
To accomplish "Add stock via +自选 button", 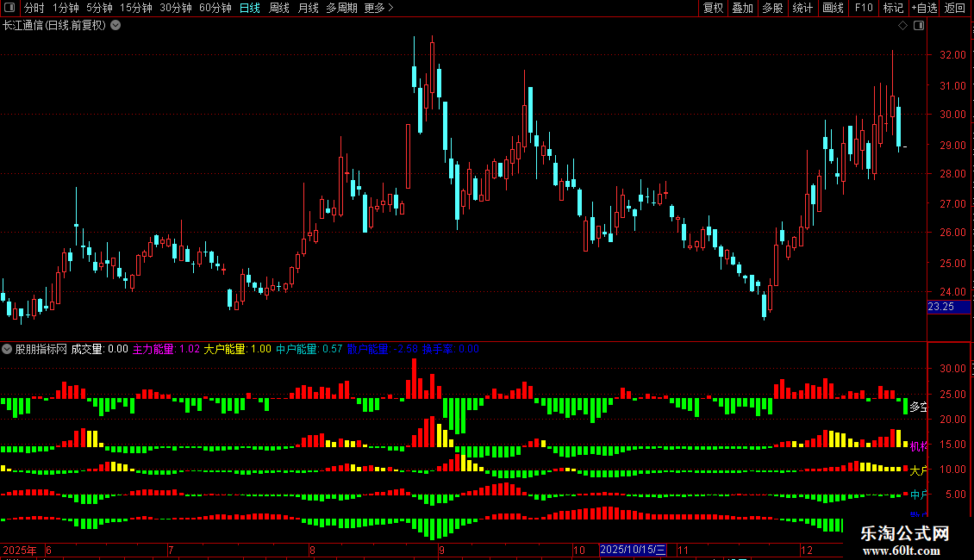I will click(x=924, y=8).
